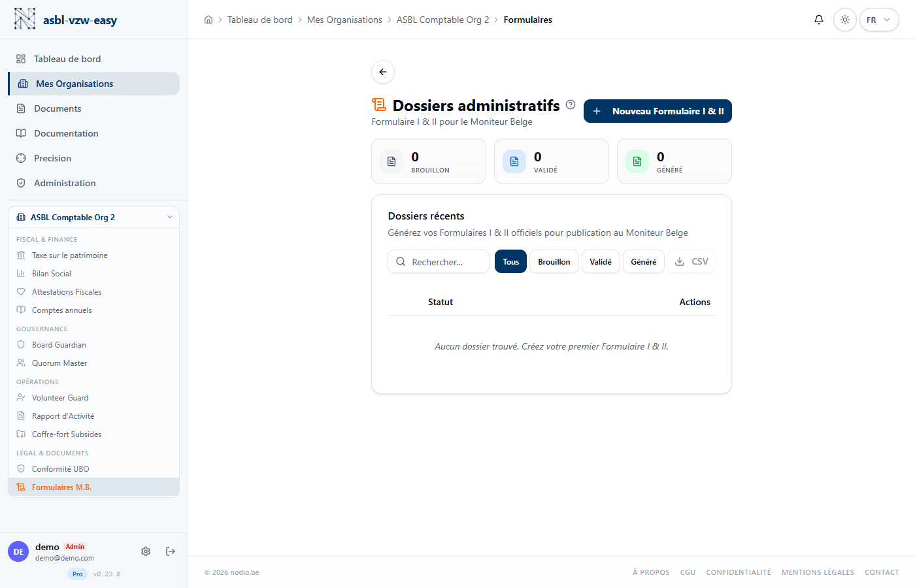Open Documents in sidebar
This screenshot has width=915, height=588.
coord(94,108)
